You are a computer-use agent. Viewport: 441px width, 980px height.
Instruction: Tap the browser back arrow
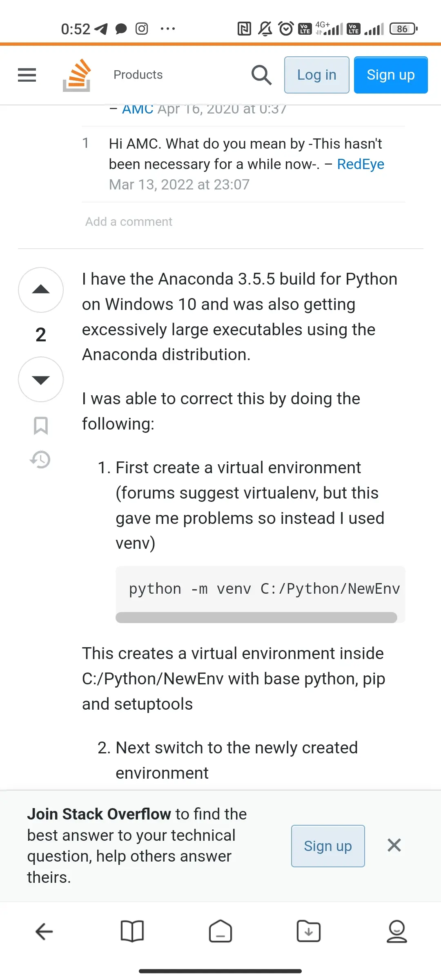coord(44,931)
